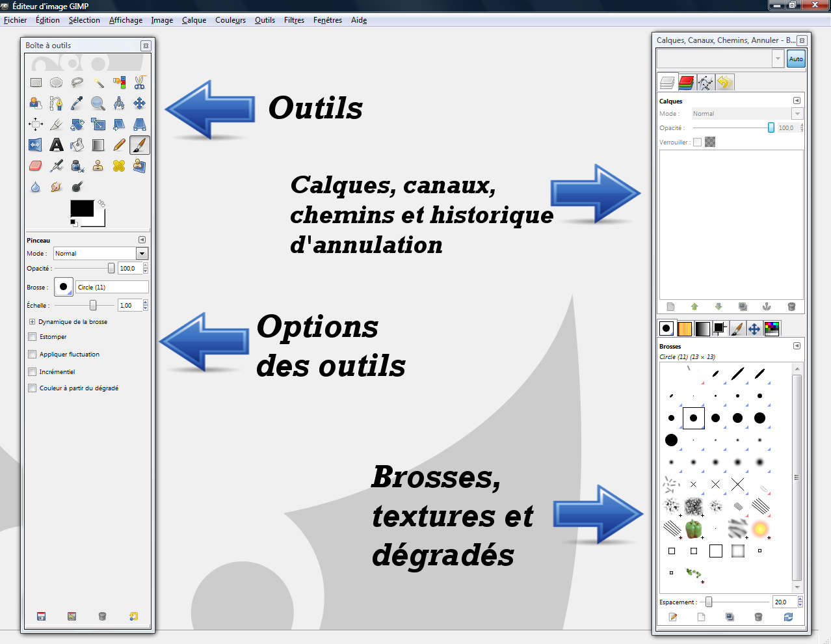
Task: Open the Couleurs menu
Action: click(x=230, y=20)
